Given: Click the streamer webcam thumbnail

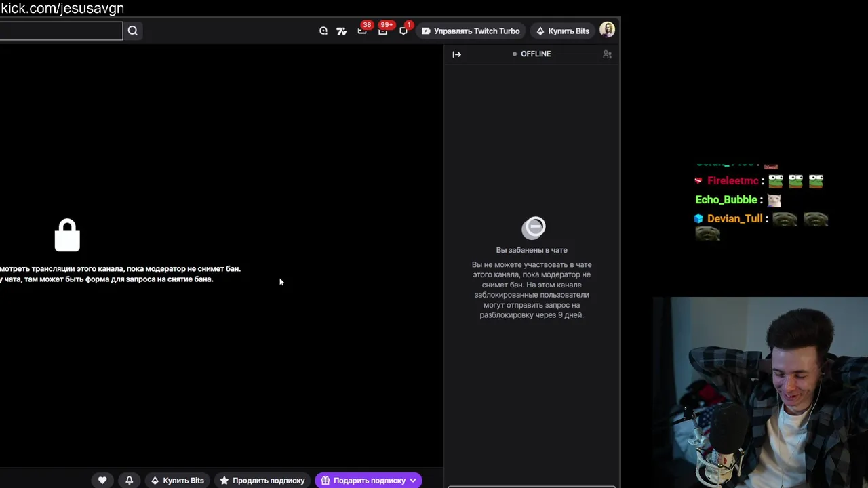Looking at the screenshot, I should coord(760,392).
